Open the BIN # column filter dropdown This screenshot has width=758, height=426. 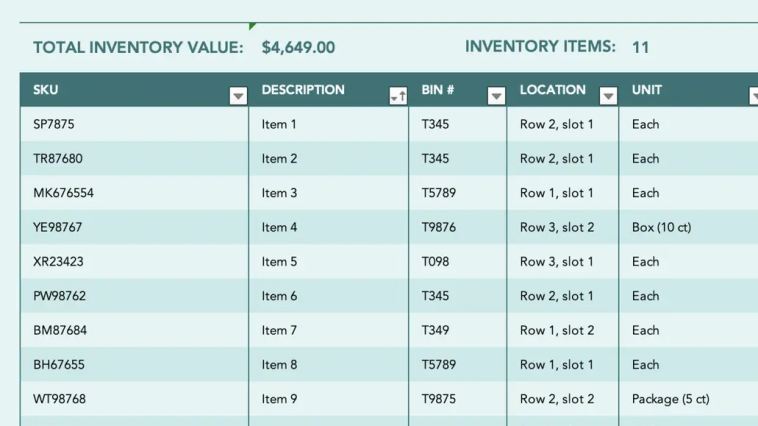[x=496, y=96]
